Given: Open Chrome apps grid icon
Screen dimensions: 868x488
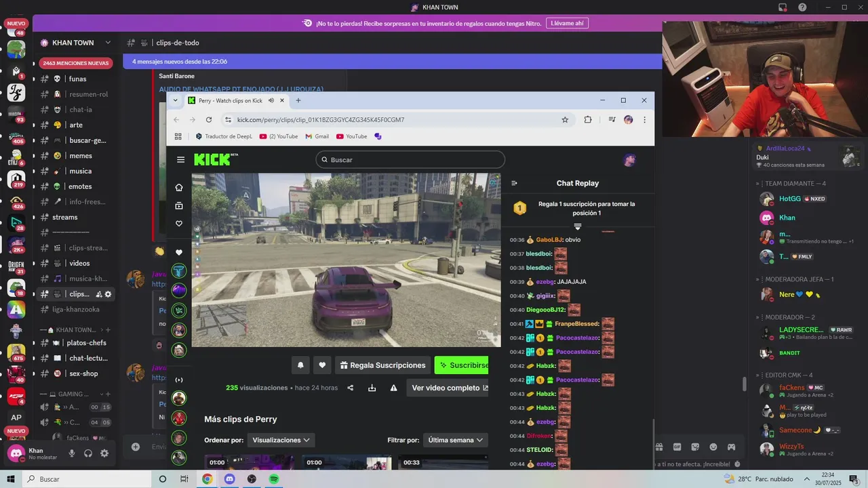Looking at the screenshot, I should point(178,136).
